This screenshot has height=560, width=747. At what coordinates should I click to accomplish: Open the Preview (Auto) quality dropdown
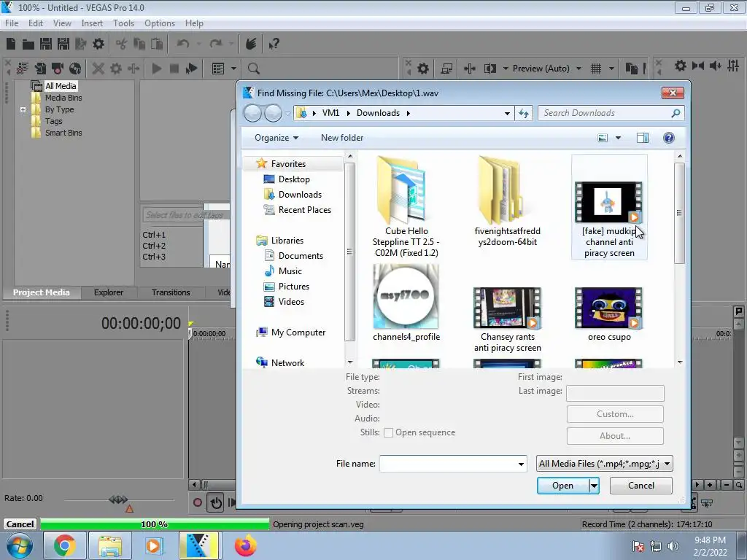pyautogui.click(x=578, y=69)
